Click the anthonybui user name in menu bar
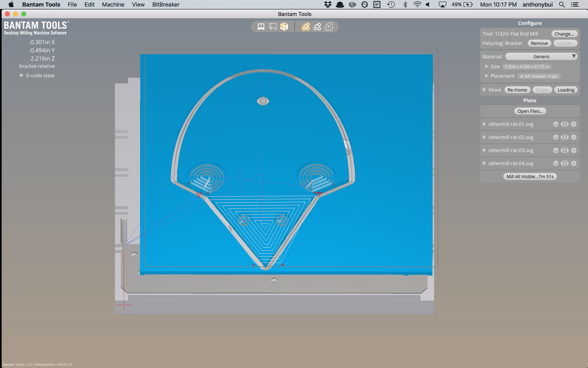588x368 pixels. tap(537, 4)
